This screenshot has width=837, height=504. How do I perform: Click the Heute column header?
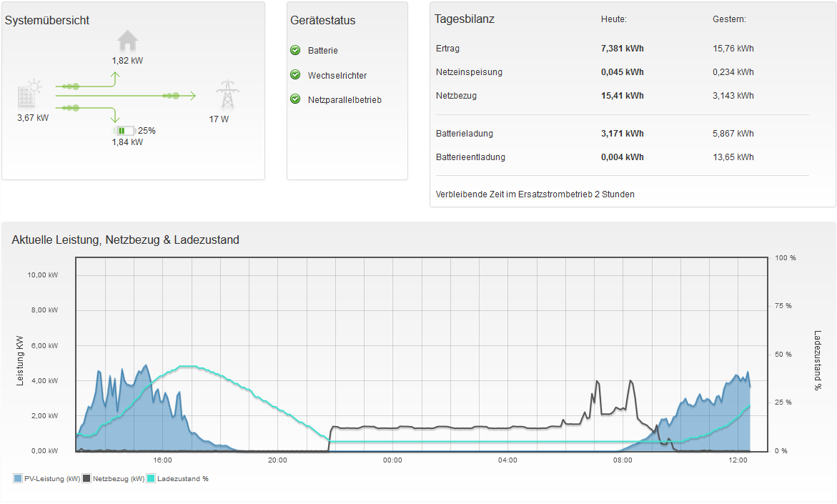[x=613, y=19]
